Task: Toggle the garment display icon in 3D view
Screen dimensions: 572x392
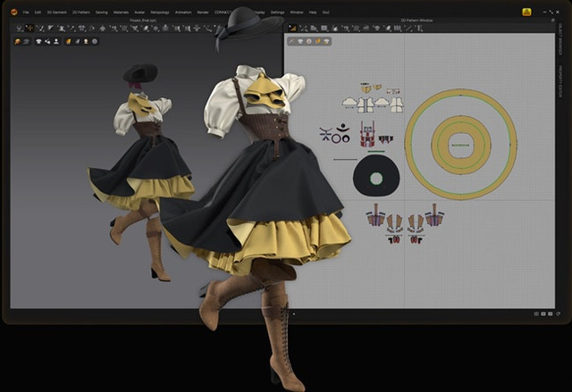Action: point(38,41)
